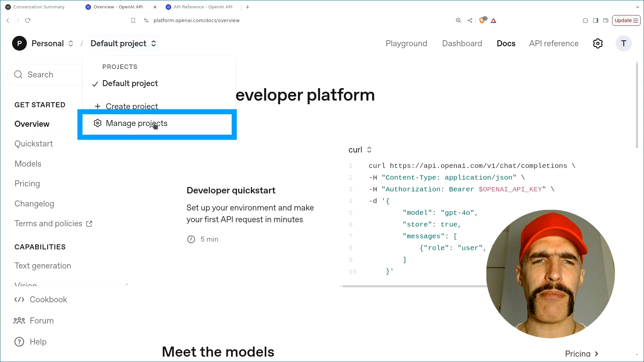Image resolution: width=644 pixels, height=362 pixels.
Task: Open Brave Shields icon
Action: click(x=483, y=20)
